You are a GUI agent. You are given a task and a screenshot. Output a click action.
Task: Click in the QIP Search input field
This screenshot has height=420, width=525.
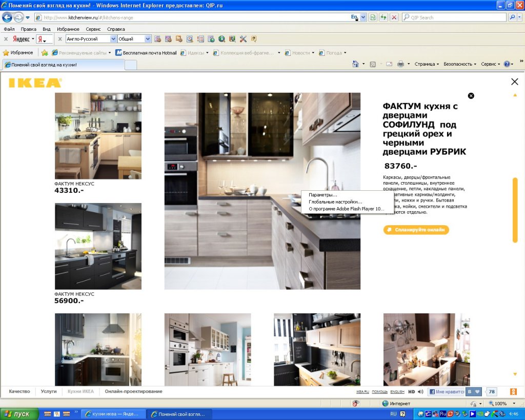tap(454, 17)
